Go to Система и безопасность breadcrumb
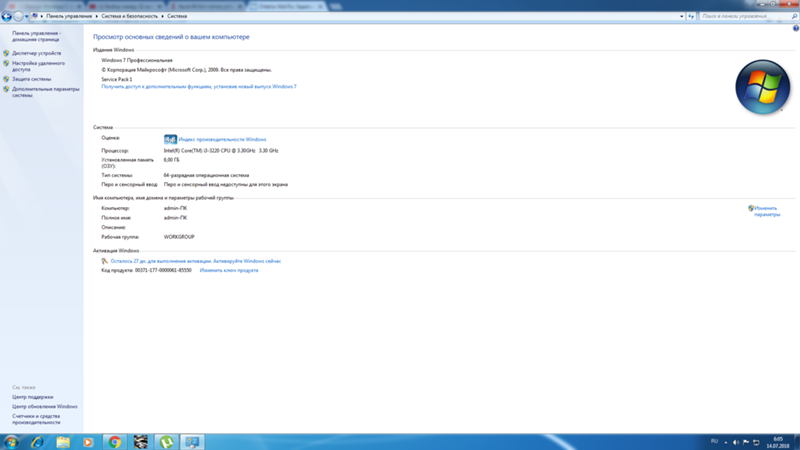 (x=130, y=16)
